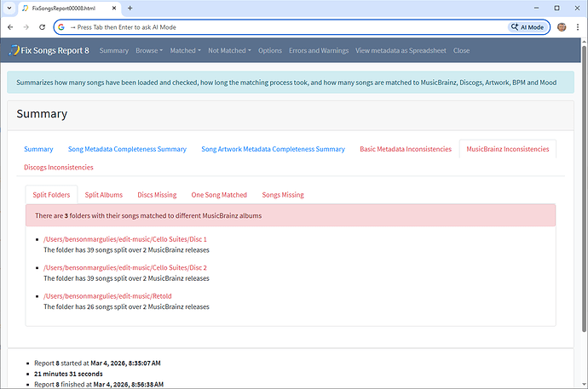Viewport: 588px width, 389px height.
Task: Open the Chrome profile avatar
Action: tap(562, 27)
